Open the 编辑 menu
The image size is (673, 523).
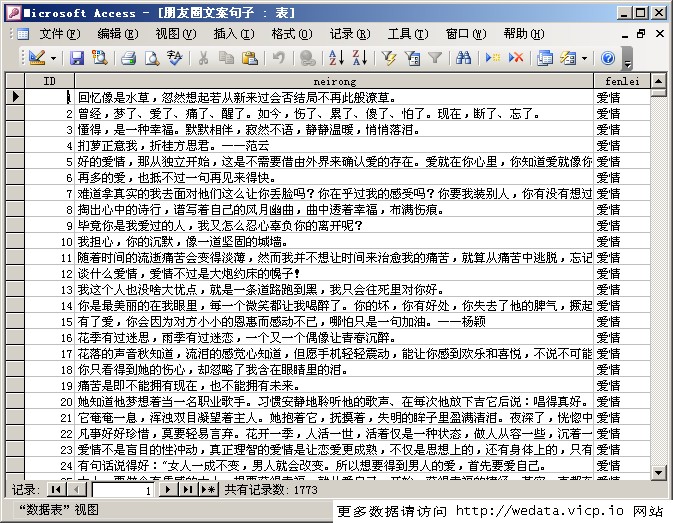(118, 33)
